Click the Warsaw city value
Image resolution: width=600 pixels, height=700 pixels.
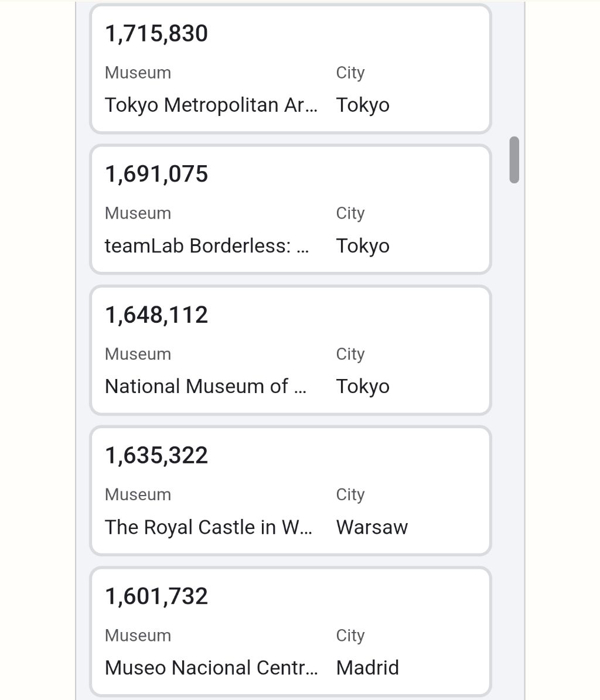372,527
